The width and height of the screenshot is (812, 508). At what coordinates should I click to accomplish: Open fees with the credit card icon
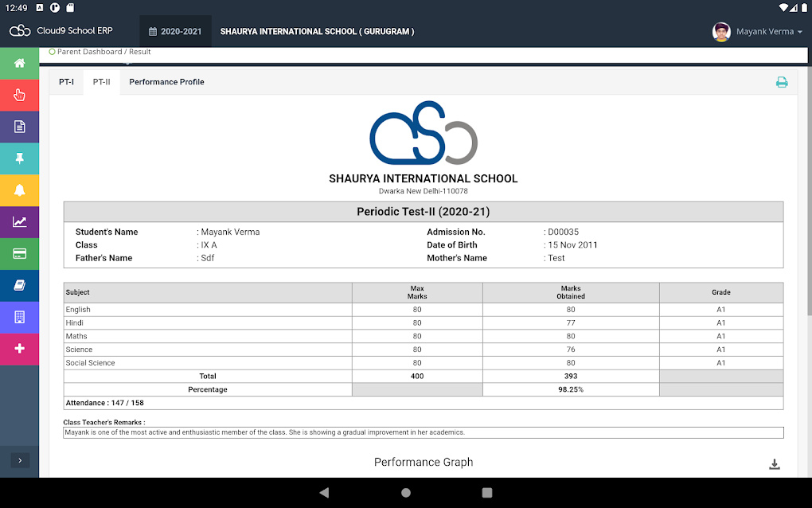(x=19, y=254)
